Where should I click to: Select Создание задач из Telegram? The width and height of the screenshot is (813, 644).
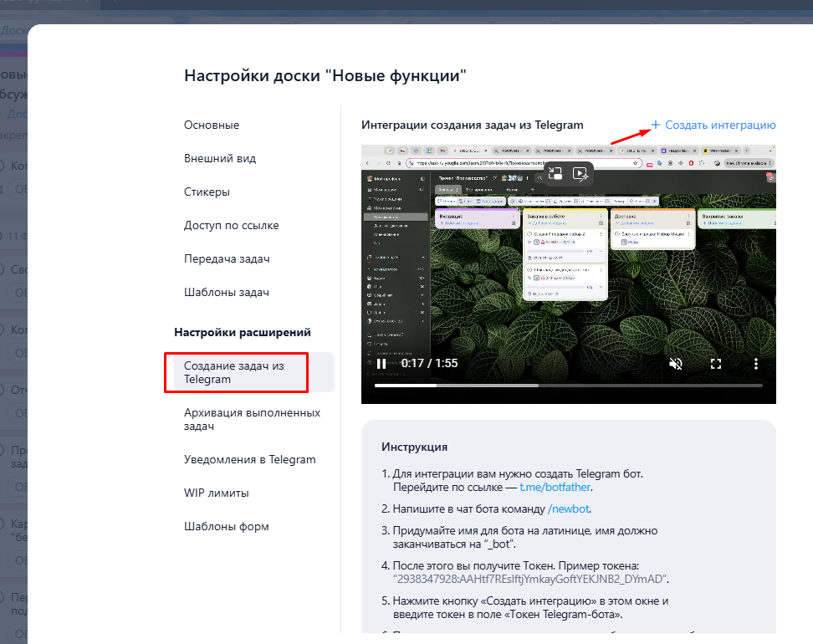pyautogui.click(x=254, y=372)
